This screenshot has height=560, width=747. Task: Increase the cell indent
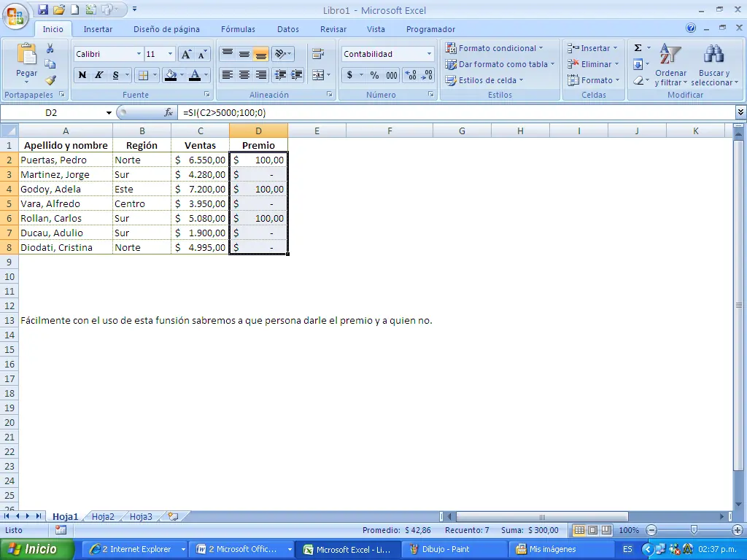click(297, 75)
